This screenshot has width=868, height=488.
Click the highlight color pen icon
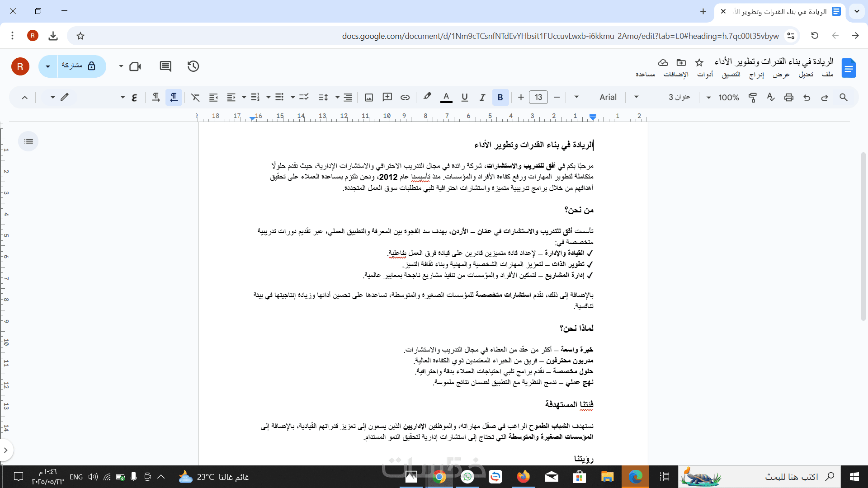tap(427, 97)
